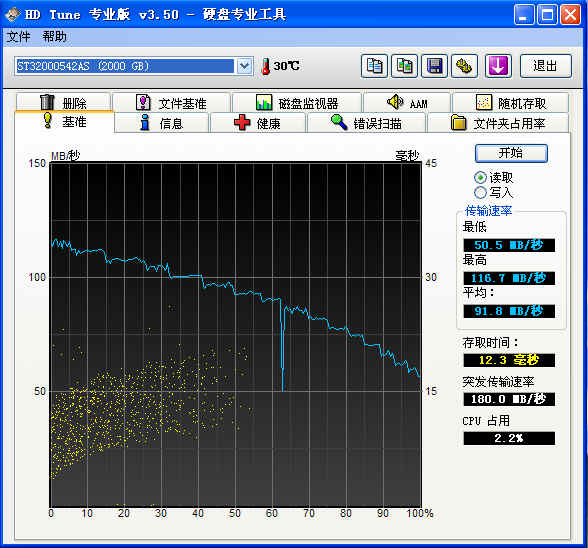Open the 文件 menu
This screenshot has height=548, width=588.
(18, 36)
